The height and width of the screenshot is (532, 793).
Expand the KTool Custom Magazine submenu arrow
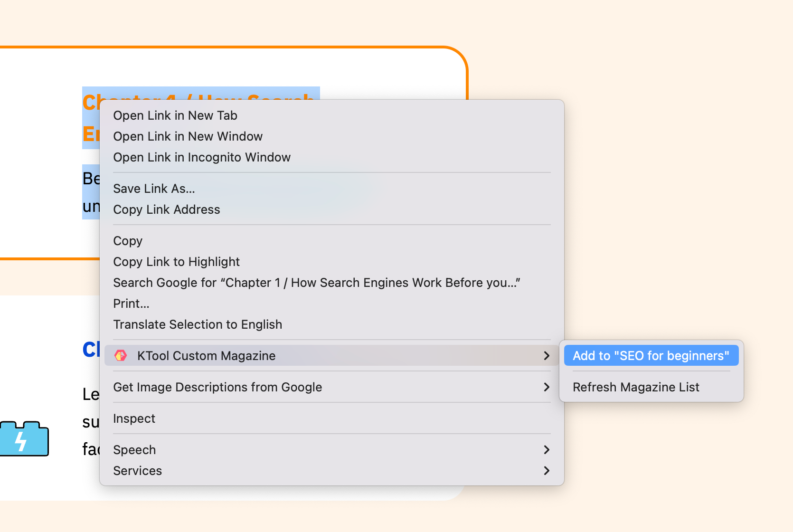pyautogui.click(x=547, y=356)
